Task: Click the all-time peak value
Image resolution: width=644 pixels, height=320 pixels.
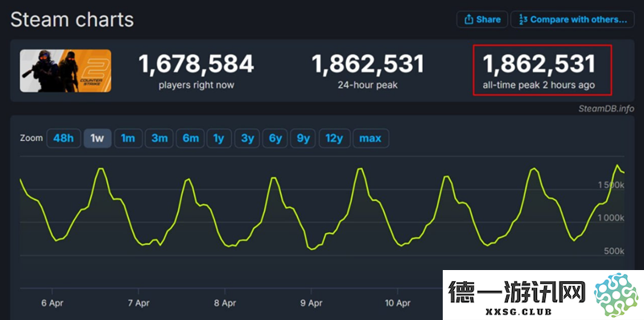Action: pyautogui.click(x=539, y=64)
